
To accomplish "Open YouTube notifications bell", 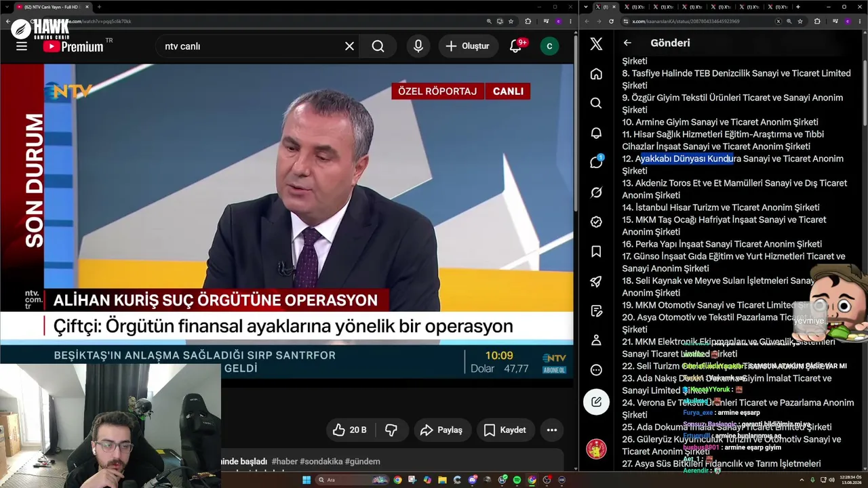I will tap(515, 46).
